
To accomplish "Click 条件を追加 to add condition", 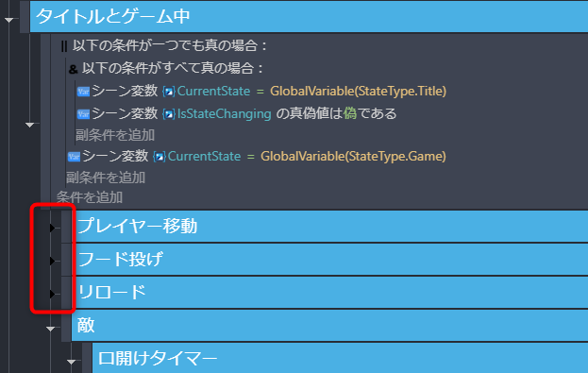I will 90,197.
